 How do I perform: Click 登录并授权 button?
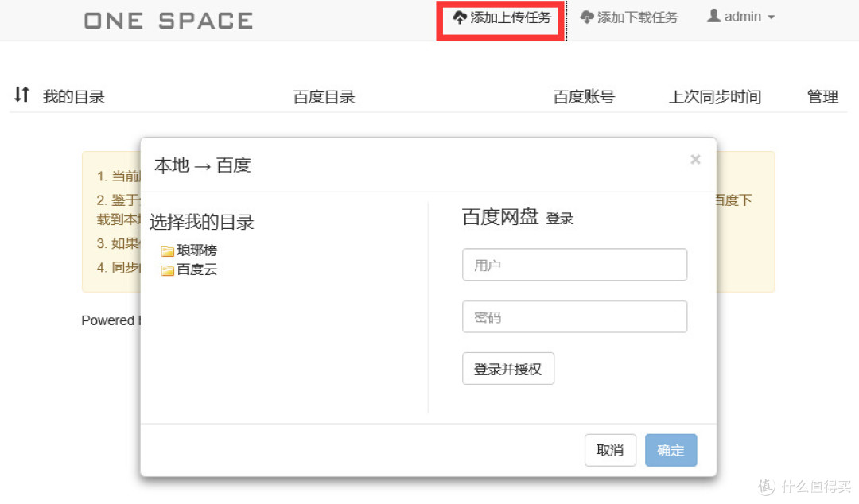(x=507, y=369)
